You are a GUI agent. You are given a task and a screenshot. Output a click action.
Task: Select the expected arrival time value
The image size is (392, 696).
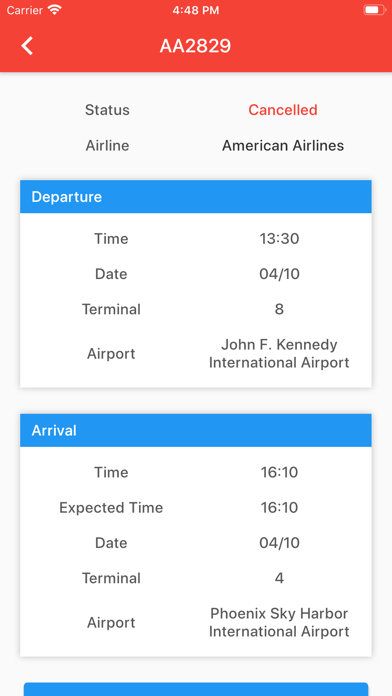click(x=279, y=508)
